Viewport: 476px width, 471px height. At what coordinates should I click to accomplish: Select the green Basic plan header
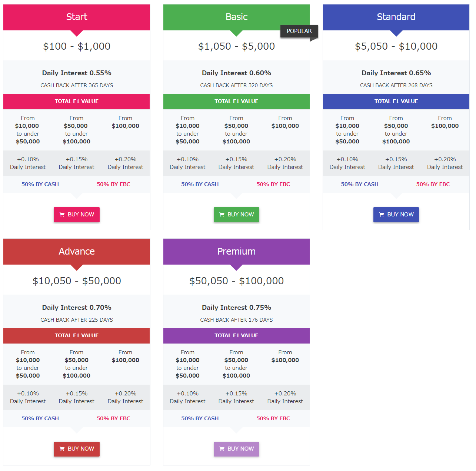coord(236,17)
